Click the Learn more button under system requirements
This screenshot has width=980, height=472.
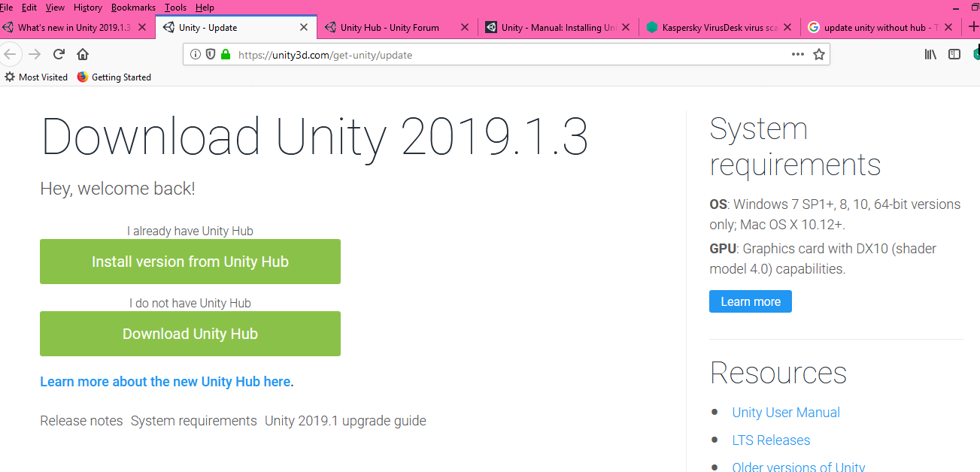pos(750,301)
